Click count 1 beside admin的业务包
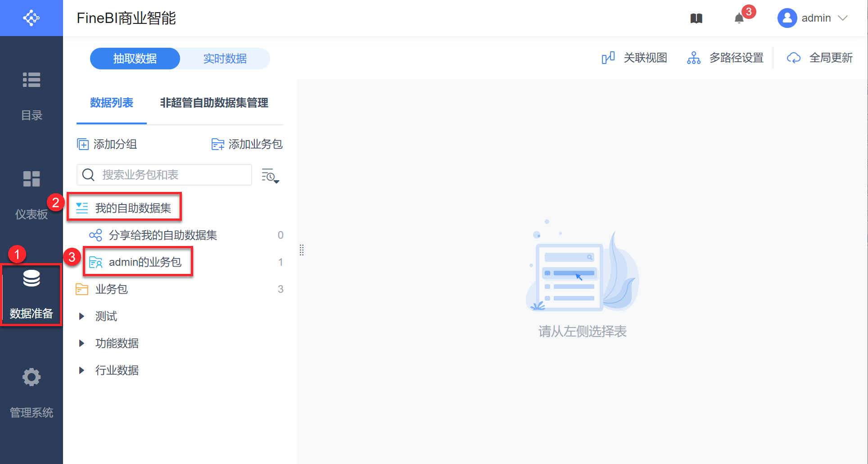The height and width of the screenshot is (464, 868). 280,262
